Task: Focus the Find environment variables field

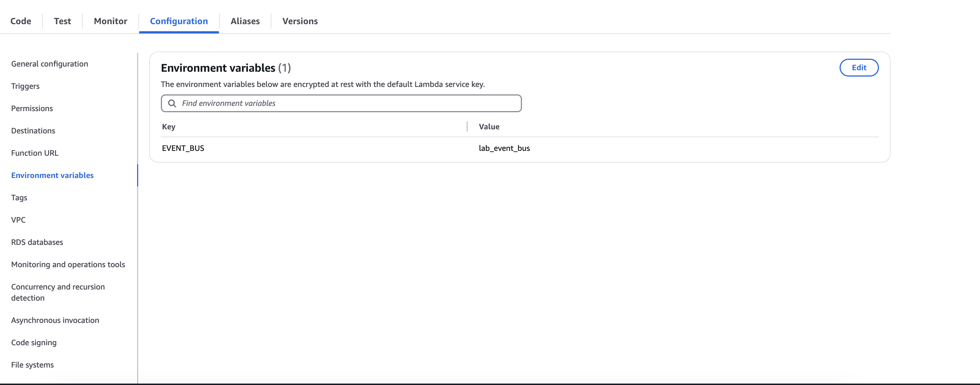Action: click(x=341, y=103)
